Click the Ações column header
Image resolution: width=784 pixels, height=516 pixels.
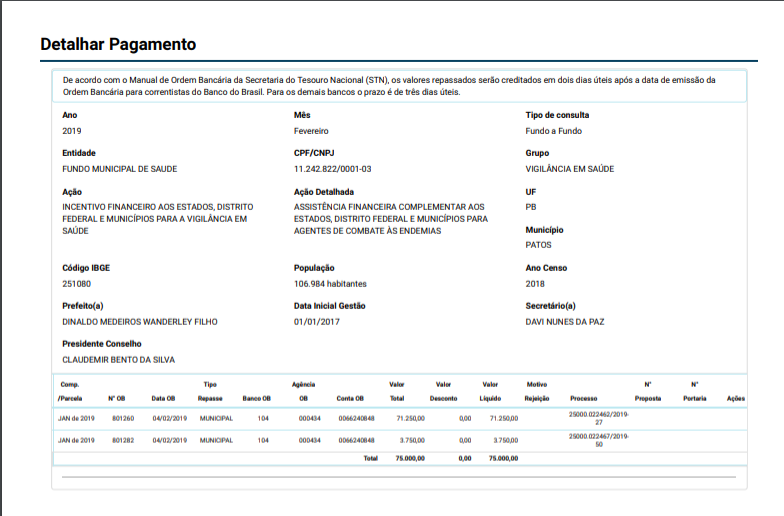[x=736, y=398]
